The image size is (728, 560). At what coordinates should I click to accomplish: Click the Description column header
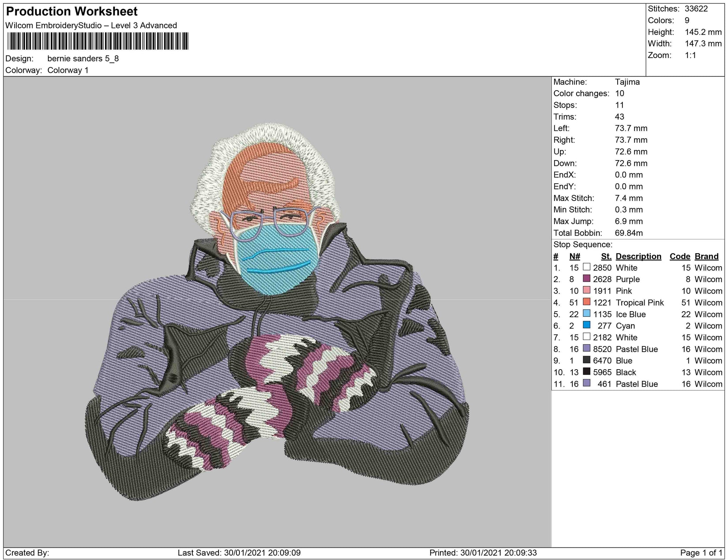[x=638, y=256]
